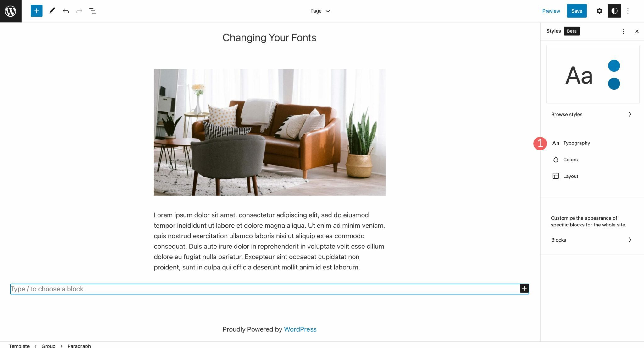Click the Redo arrow icon
The height and width of the screenshot is (348, 644).
tap(79, 11)
